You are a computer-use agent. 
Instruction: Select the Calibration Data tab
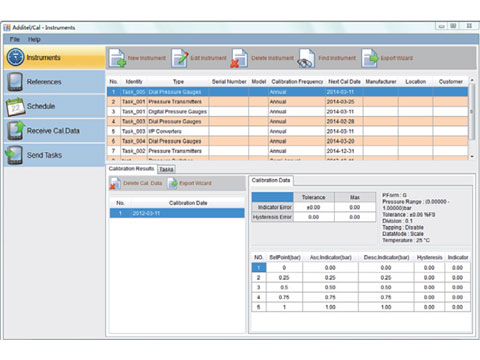[271, 180]
